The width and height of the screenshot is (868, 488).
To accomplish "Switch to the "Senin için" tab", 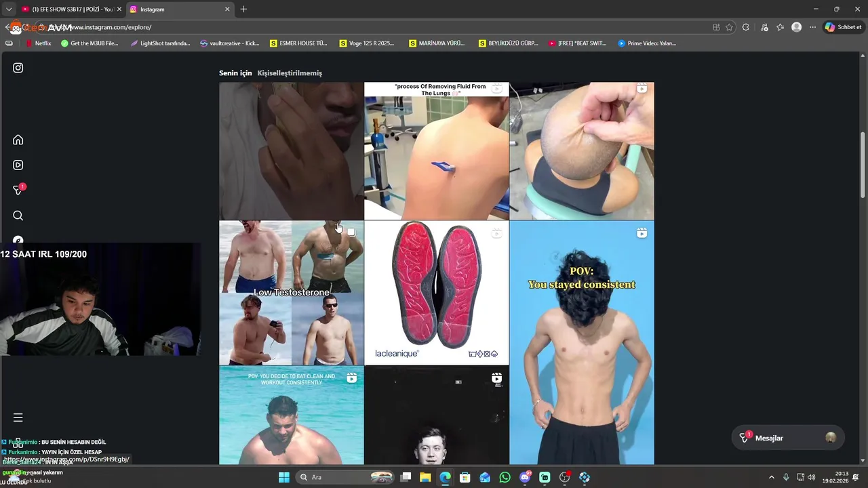I will tap(235, 73).
